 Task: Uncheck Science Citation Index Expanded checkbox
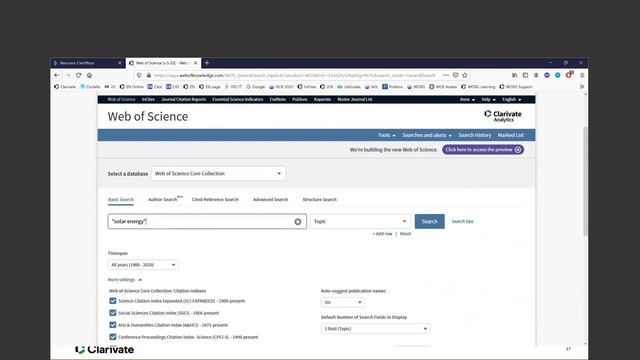pyautogui.click(x=113, y=301)
